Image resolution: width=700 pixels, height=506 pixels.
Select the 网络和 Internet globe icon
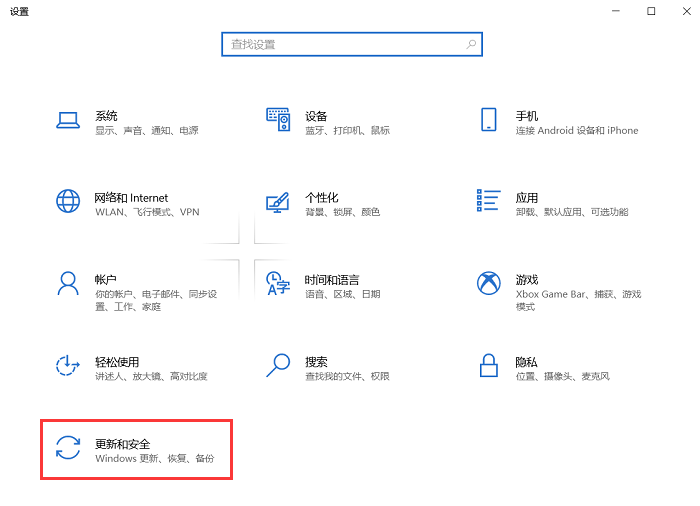coord(68,201)
